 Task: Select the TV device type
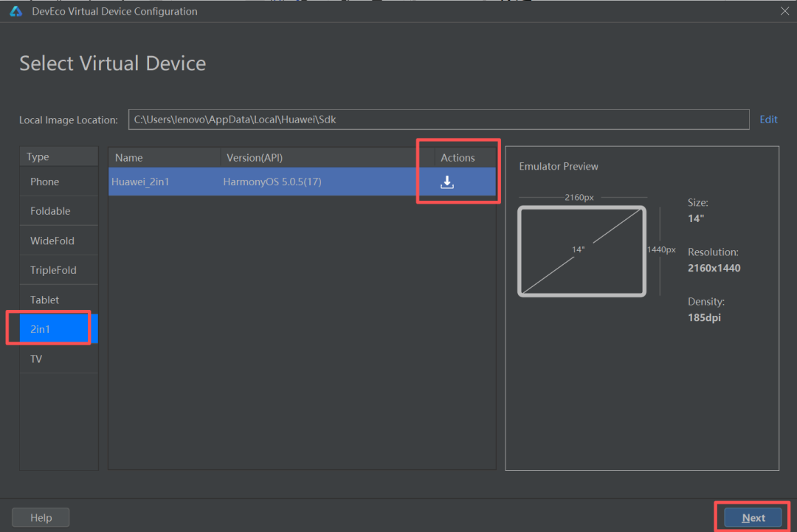pyautogui.click(x=59, y=359)
